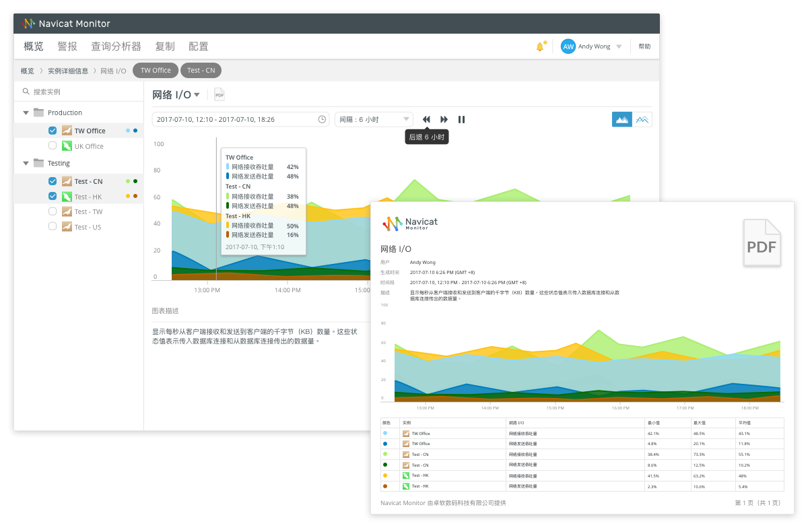
Task: Click instance icon in PDF row with 20.1%
Action: pos(405,444)
